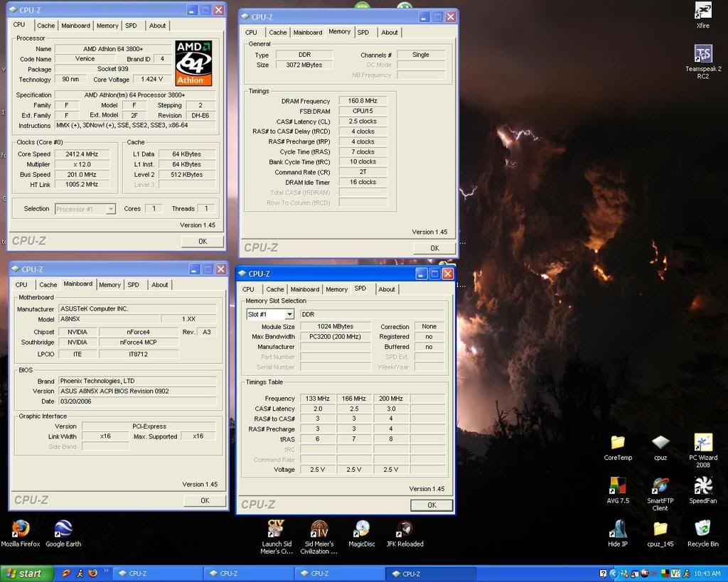Image resolution: width=728 pixels, height=582 pixels.
Task: Open the CoreTemp folder icon
Action: tap(618, 448)
